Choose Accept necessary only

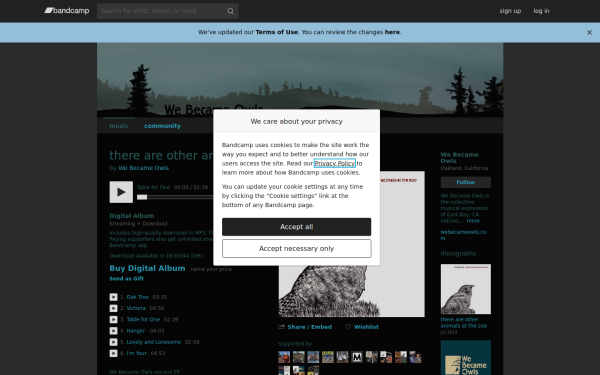click(297, 249)
